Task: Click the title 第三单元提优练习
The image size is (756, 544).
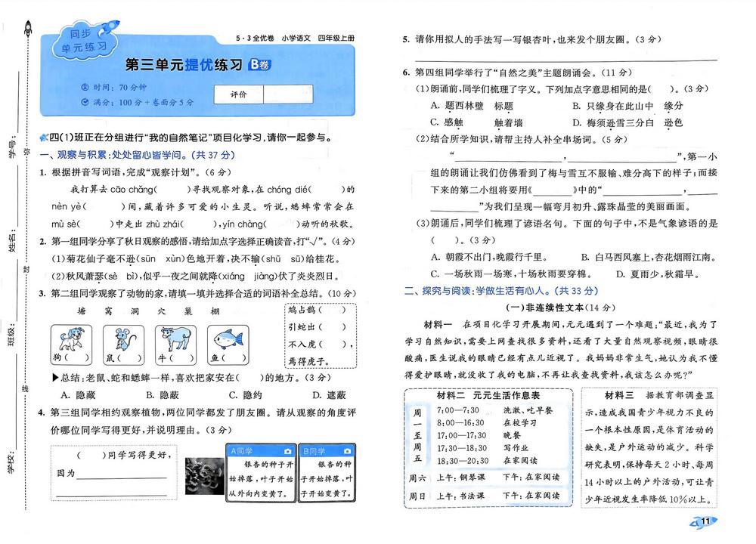Action: tap(183, 64)
